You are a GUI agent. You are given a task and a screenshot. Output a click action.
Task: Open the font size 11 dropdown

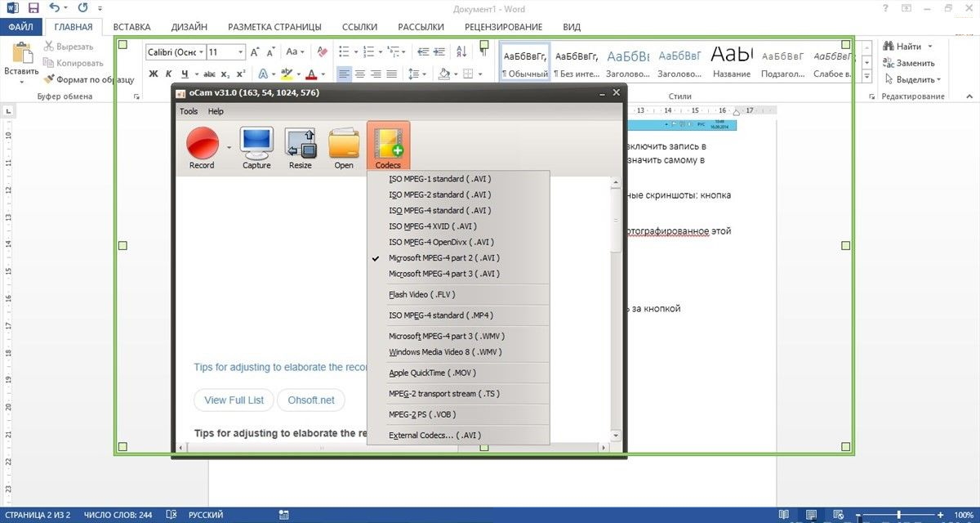point(240,51)
